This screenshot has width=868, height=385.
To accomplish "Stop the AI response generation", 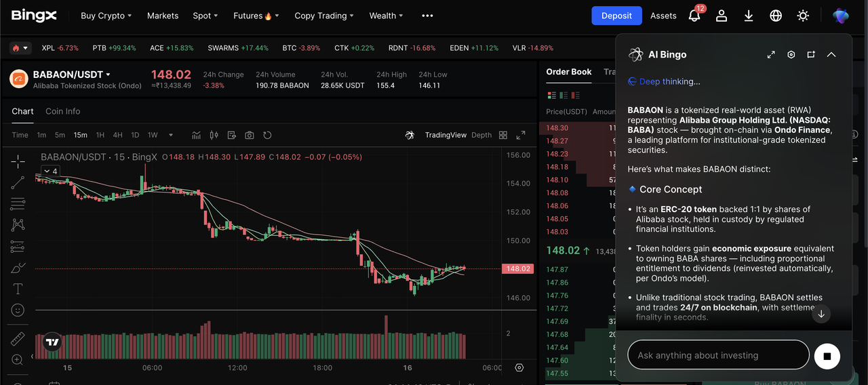I will point(827,355).
